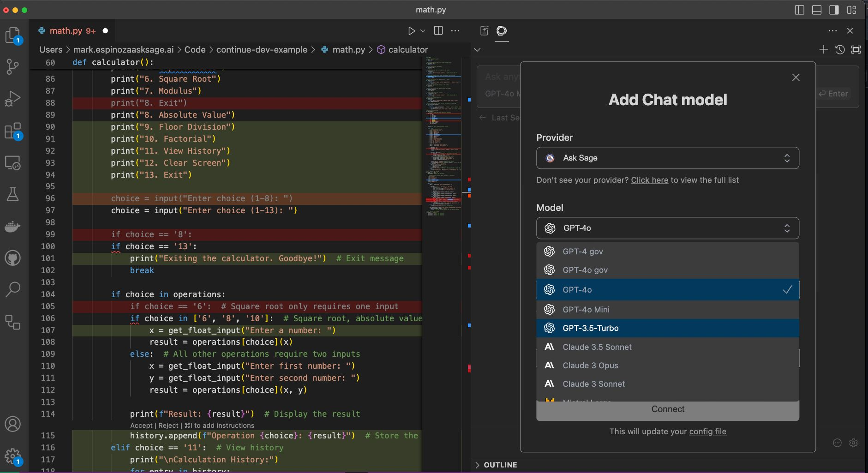Viewport: 868px width, 473px height.
Task: Open Source Control view
Action: point(13,67)
